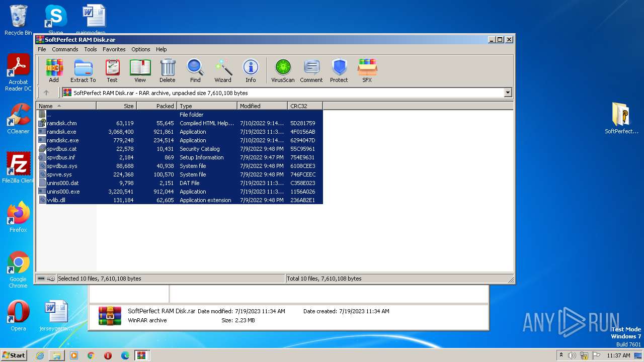This screenshot has width=644, height=362.
Task: Open FileZilla Client desktop icon
Action: (x=18, y=168)
